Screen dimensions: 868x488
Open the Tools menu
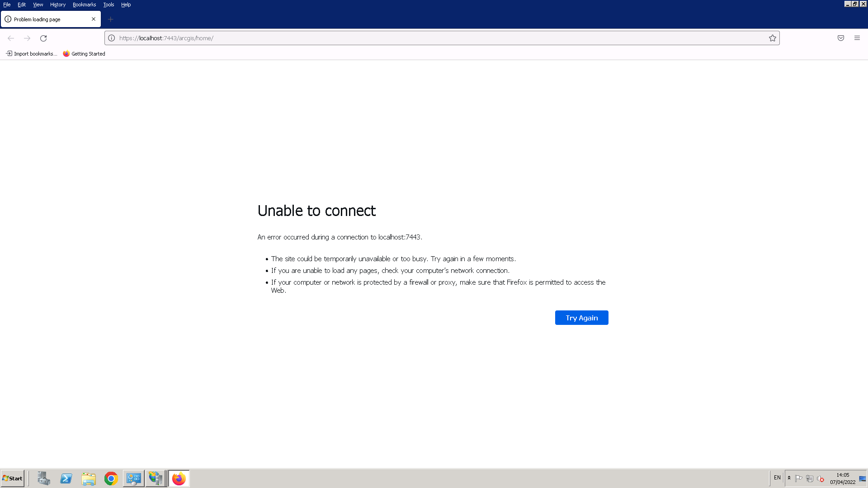click(108, 5)
